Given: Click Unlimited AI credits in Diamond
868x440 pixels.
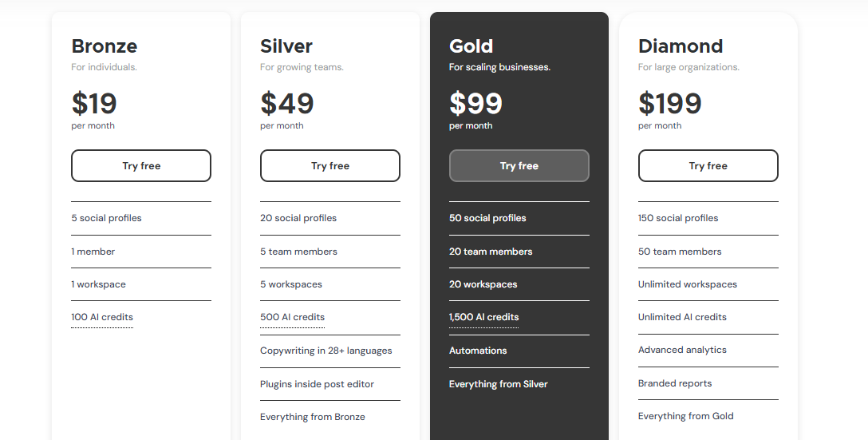Looking at the screenshot, I should [x=682, y=317].
